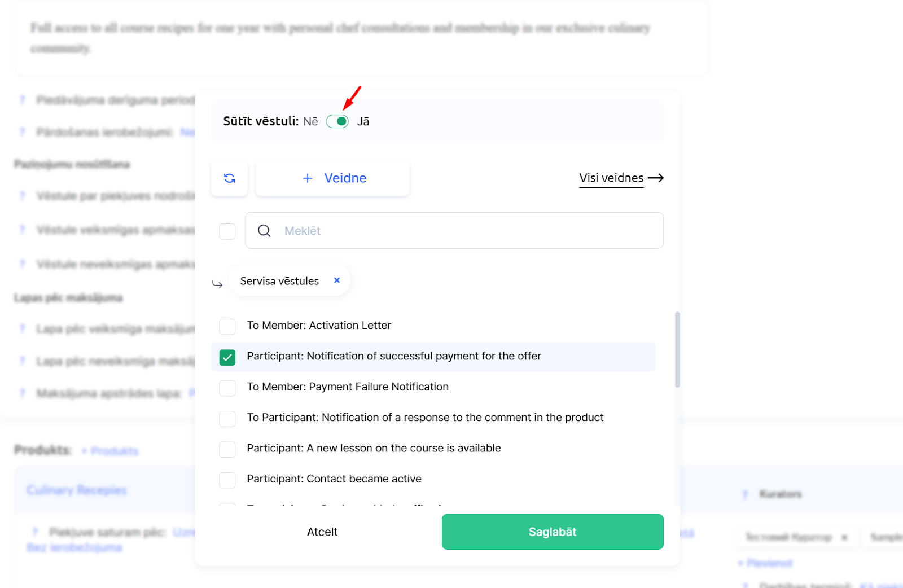Check the To Member: Activation Letter box
903x588 pixels.
tap(227, 326)
